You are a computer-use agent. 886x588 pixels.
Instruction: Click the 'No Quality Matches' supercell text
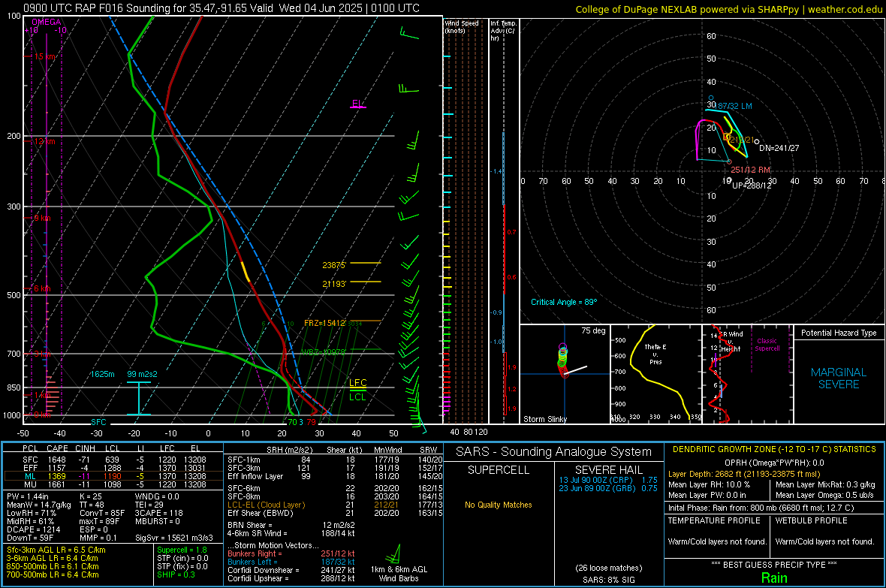click(x=499, y=505)
